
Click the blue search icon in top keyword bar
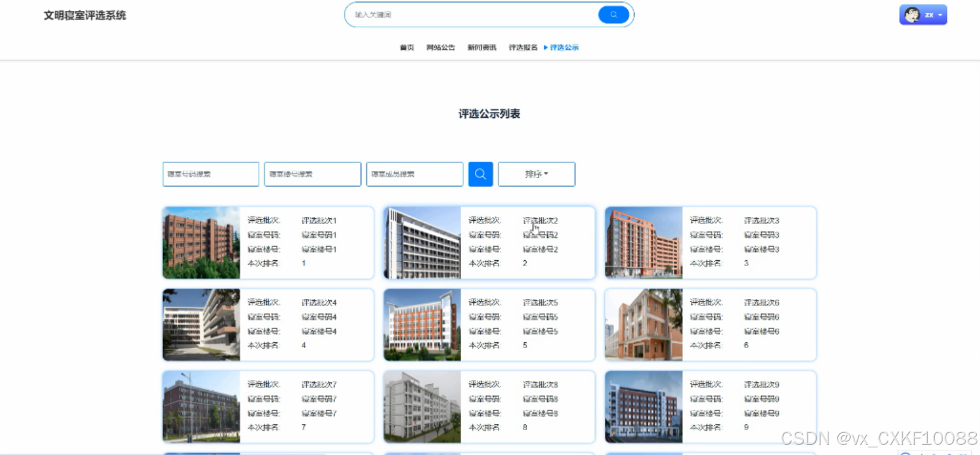pos(614,15)
